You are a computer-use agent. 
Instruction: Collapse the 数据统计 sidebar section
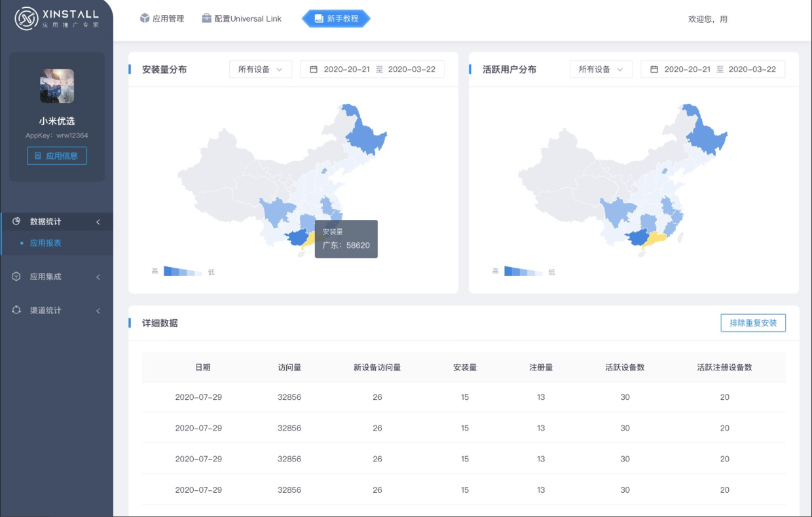point(98,222)
